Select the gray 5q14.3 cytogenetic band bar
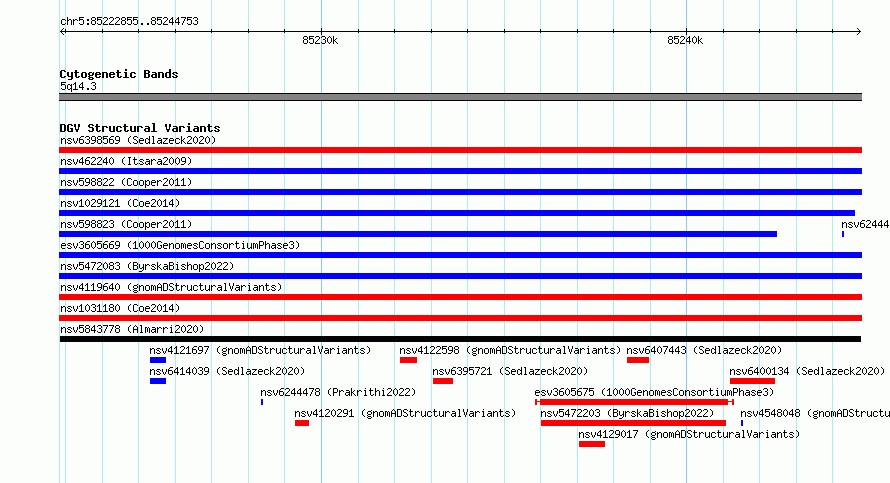Viewport: 890px width, 483px height. pyautogui.click(x=460, y=97)
